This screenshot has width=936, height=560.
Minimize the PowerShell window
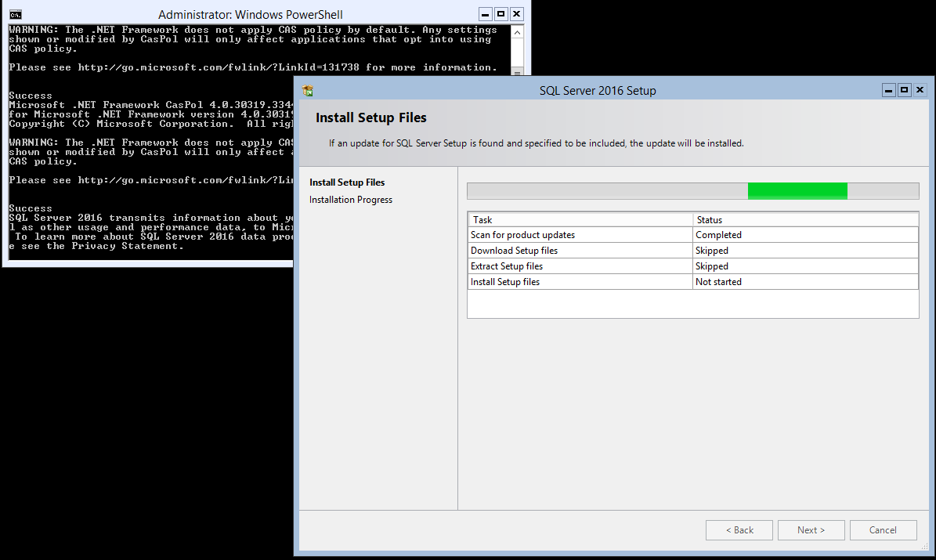486,14
